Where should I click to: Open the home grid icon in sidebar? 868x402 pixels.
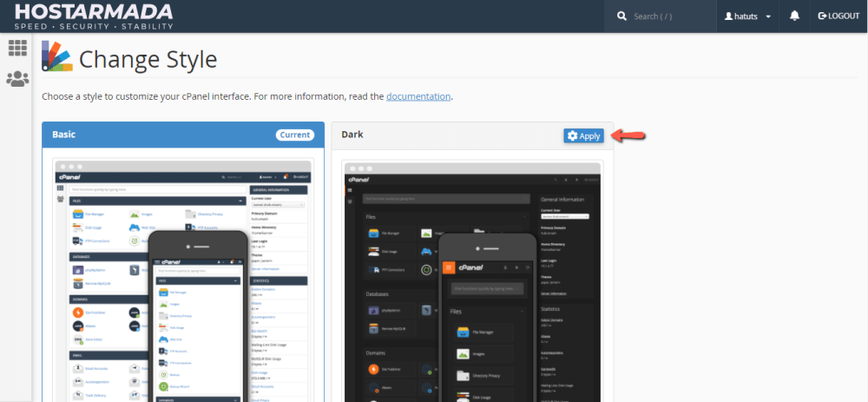17,48
